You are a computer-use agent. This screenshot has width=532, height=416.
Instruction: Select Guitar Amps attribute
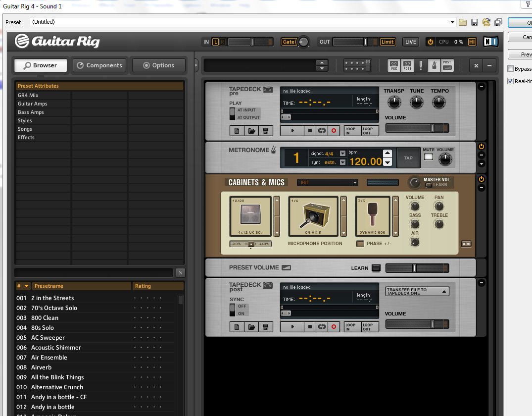(33, 104)
